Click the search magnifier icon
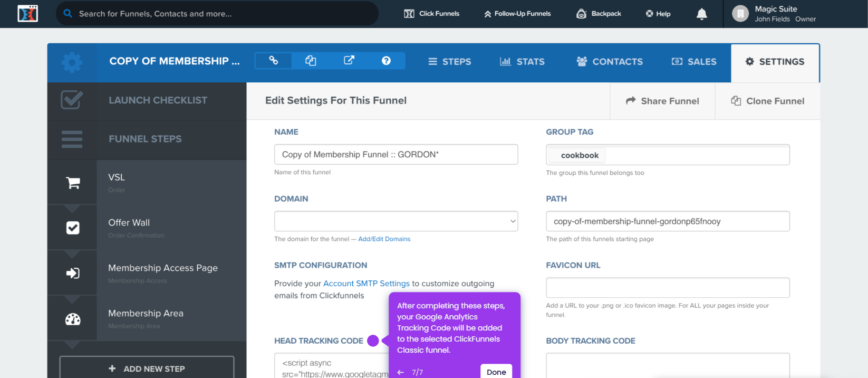 pos(67,13)
